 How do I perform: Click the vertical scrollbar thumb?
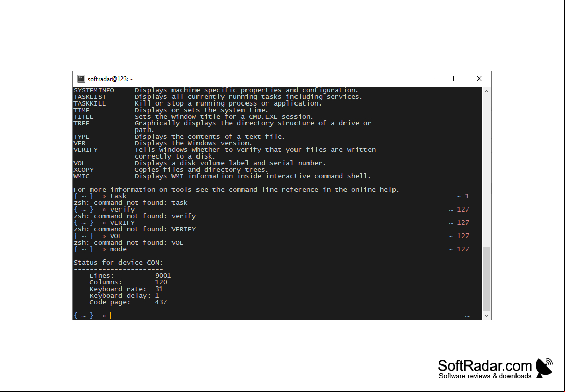click(486, 279)
